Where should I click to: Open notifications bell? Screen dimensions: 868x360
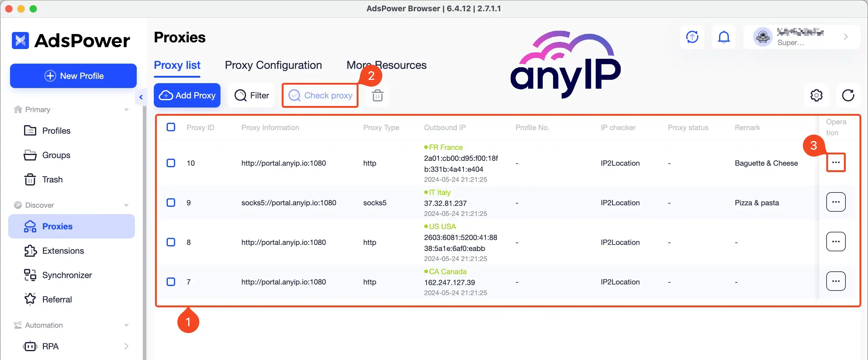(724, 37)
